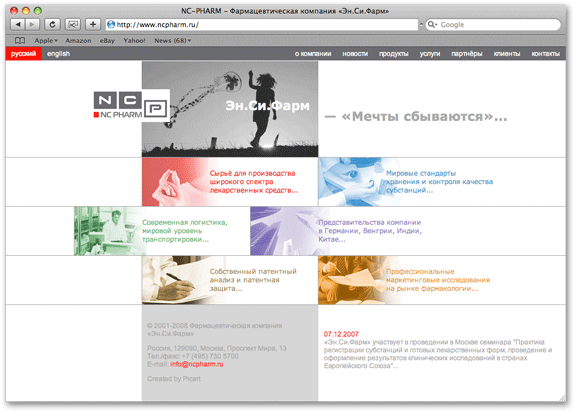Click the http://www.ncpharm.ru/ address field
Viewport: 580px width, 419px height.
point(262,25)
